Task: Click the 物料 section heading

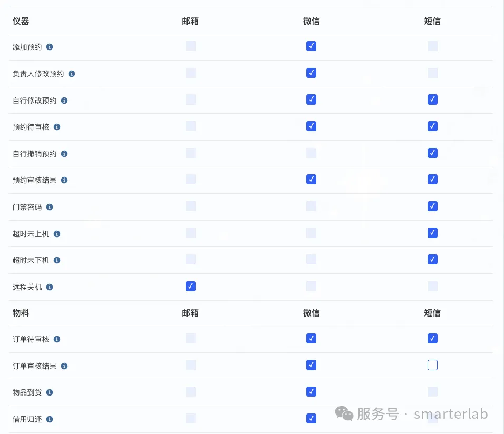Action: (21, 313)
